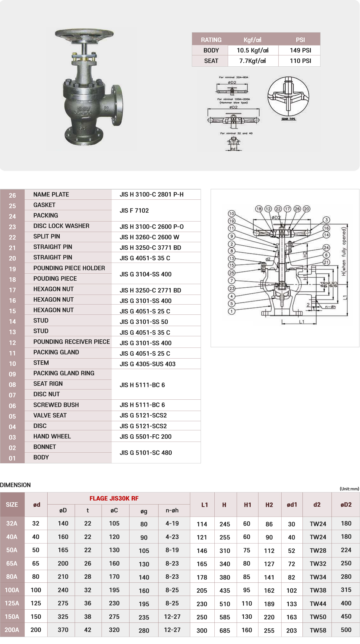Click the '110 PSI' seat rating value

pyautogui.click(x=300, y=61)
